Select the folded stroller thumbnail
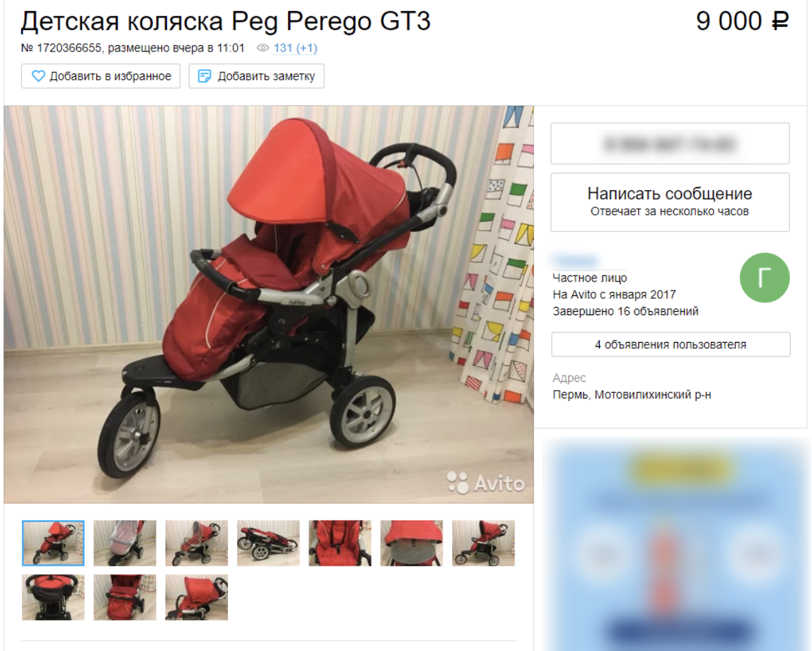812x651 pixels. pyautogui.click(x=268, y=543)
